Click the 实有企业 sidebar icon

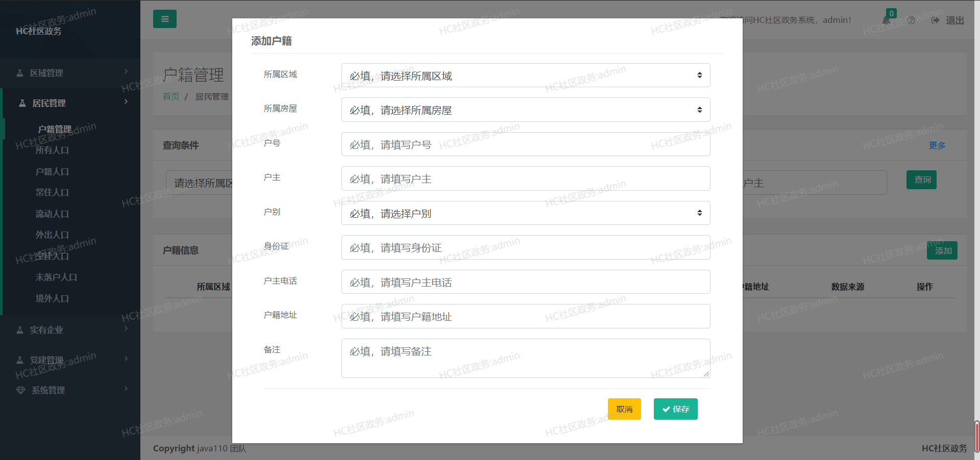(19, 330)
